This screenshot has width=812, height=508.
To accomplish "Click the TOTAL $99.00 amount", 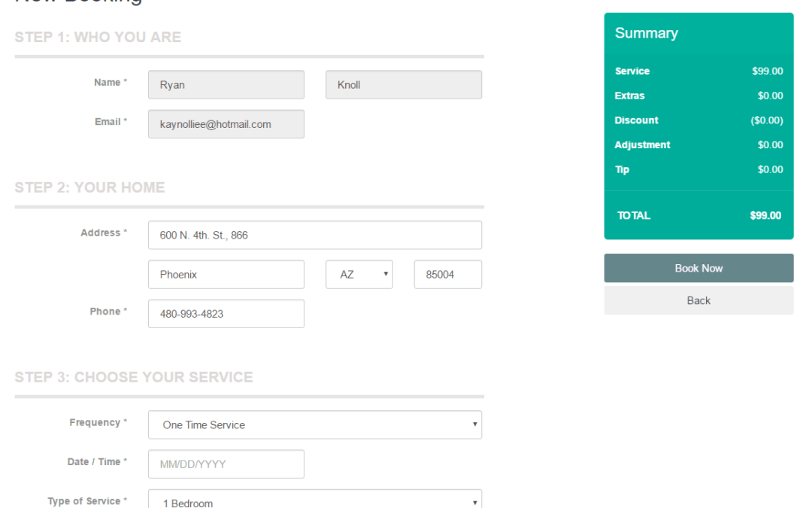I will pos(765,216).
